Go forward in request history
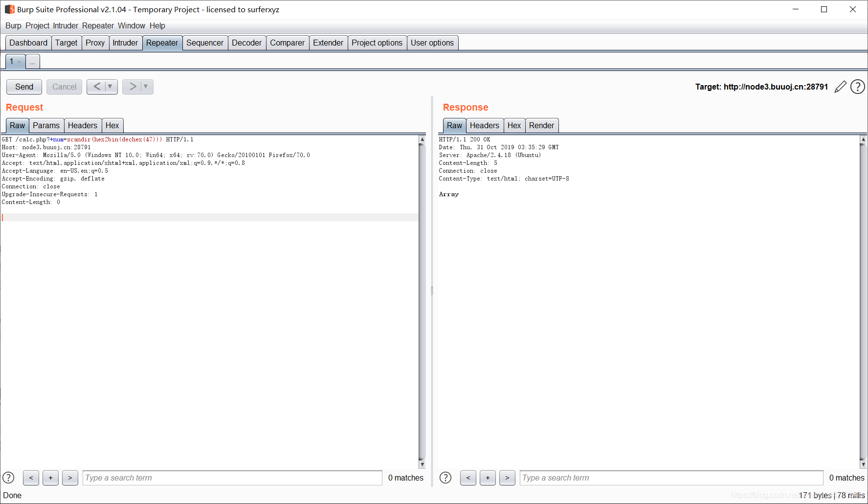Viewport: 868px width, 504px height. (x=133, y=87)
